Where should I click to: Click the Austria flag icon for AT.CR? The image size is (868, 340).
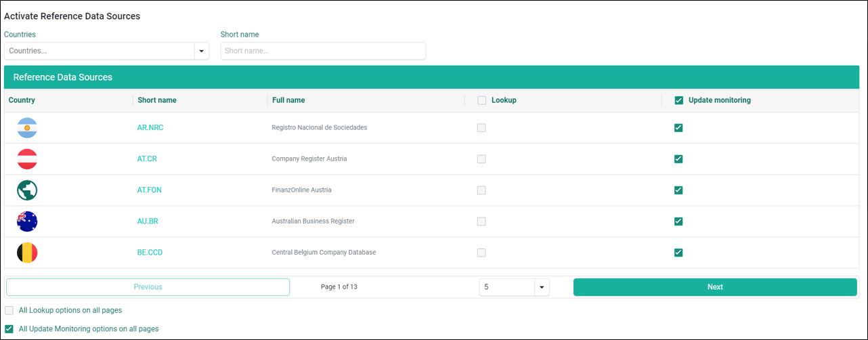click(27, 159)
